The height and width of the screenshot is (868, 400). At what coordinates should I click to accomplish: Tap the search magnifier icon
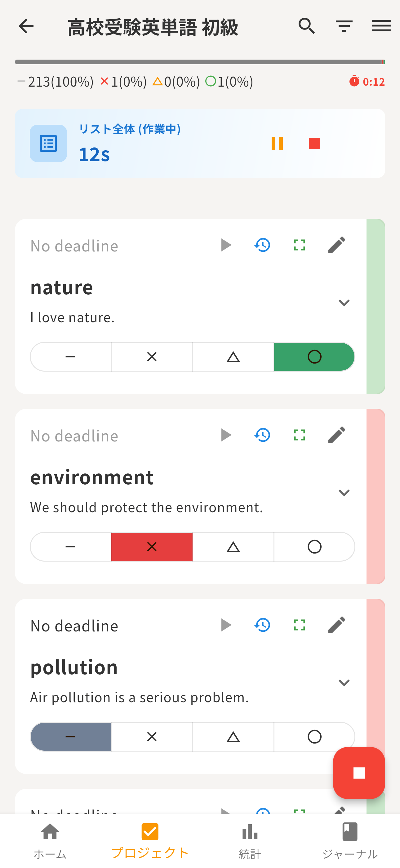306,26
